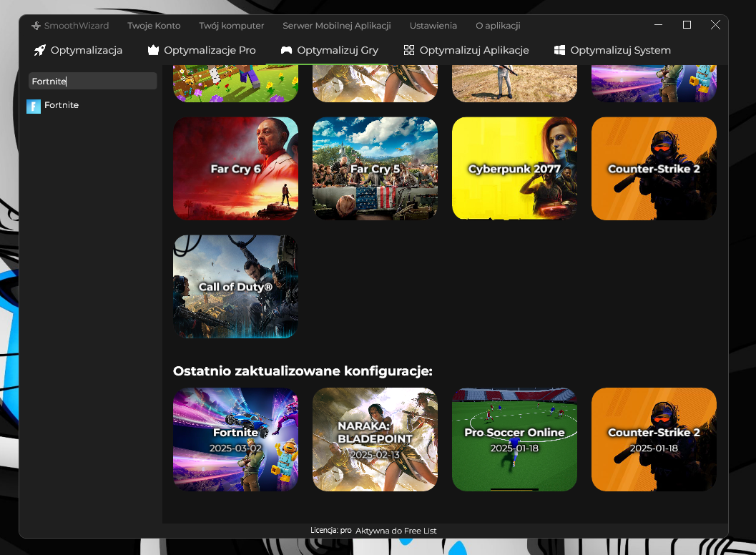Click the grid icon for Optymalizuj Aplikacje
The width and height of the screenshot is (756, 555).
(x=409, y=50)
